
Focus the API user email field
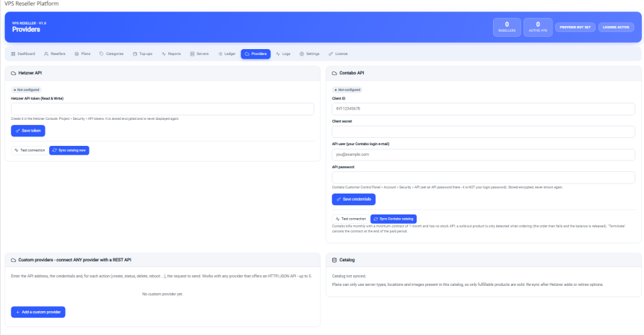coord(484,155)
